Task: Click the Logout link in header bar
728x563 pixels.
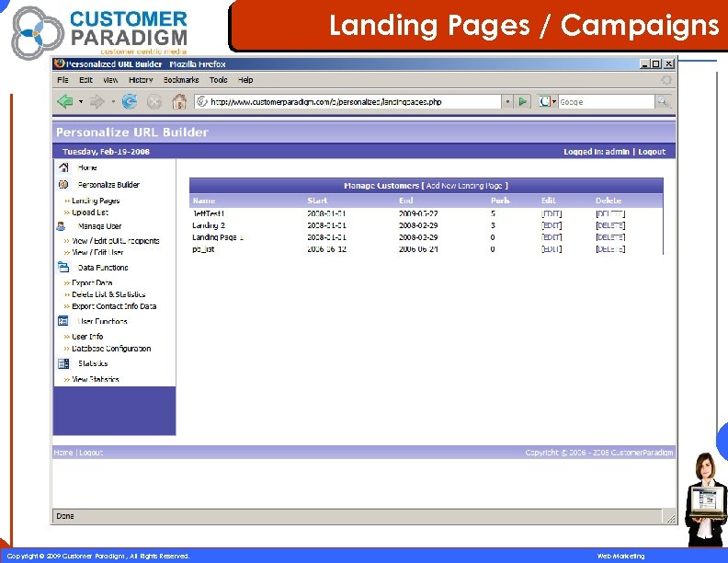Action: (x=652, y=152)
